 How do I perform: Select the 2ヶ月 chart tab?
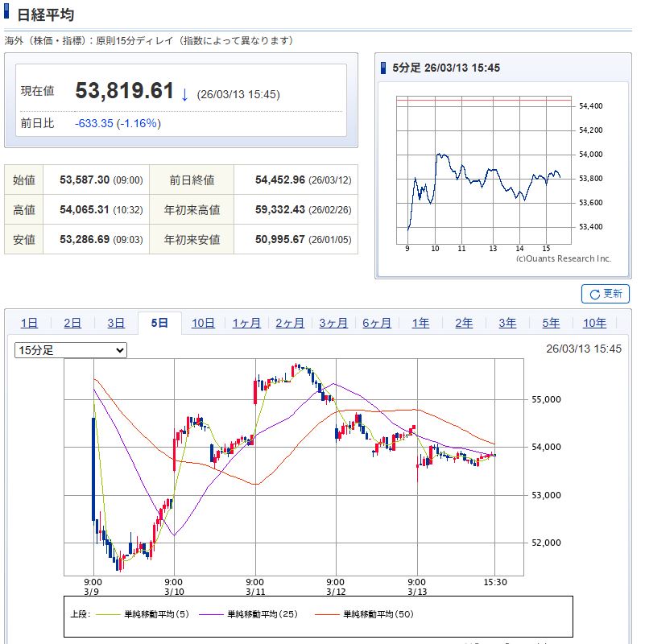(290, 323)
